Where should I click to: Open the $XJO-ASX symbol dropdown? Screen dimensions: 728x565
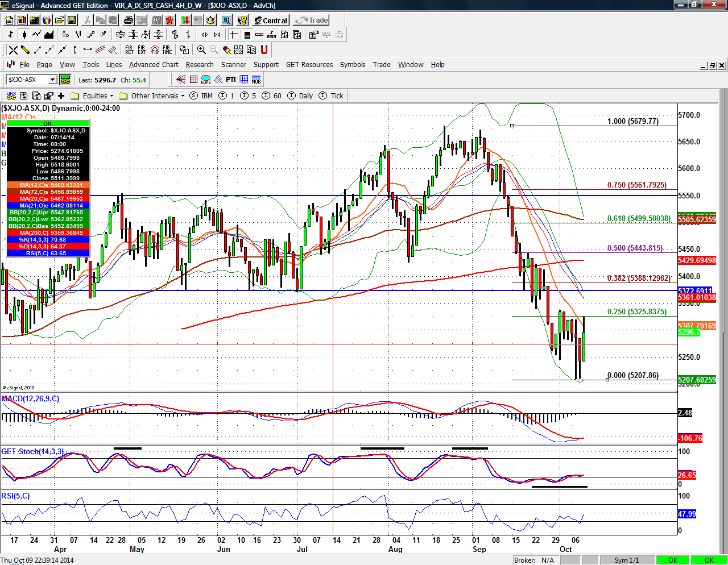point(52,80)
